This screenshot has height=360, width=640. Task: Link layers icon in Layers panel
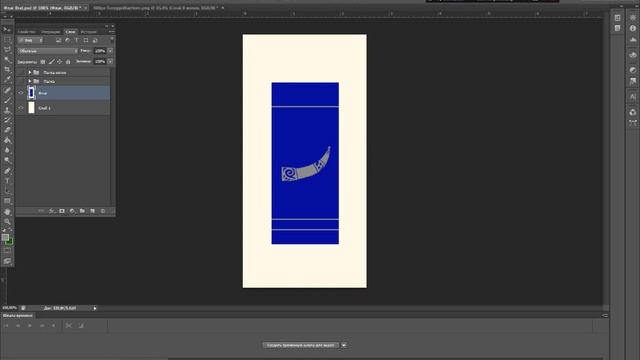click(41, 211)
